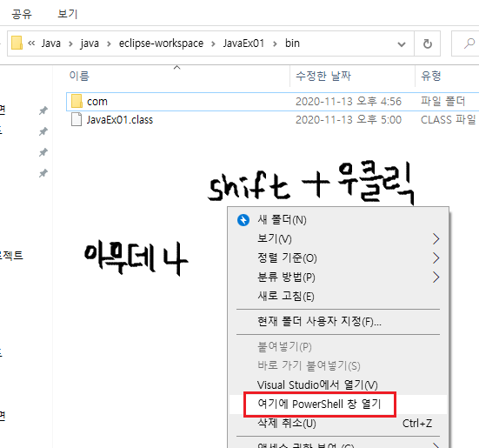Viewport: 479px width, 448px height.
Task: Choose 삭제 취소(U) in context menu
Action: (x=338, y=424)
